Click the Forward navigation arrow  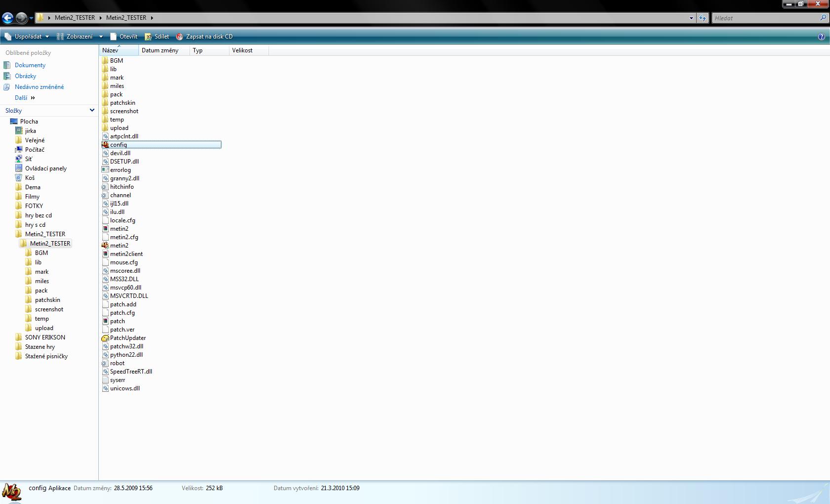coord(21,18)
